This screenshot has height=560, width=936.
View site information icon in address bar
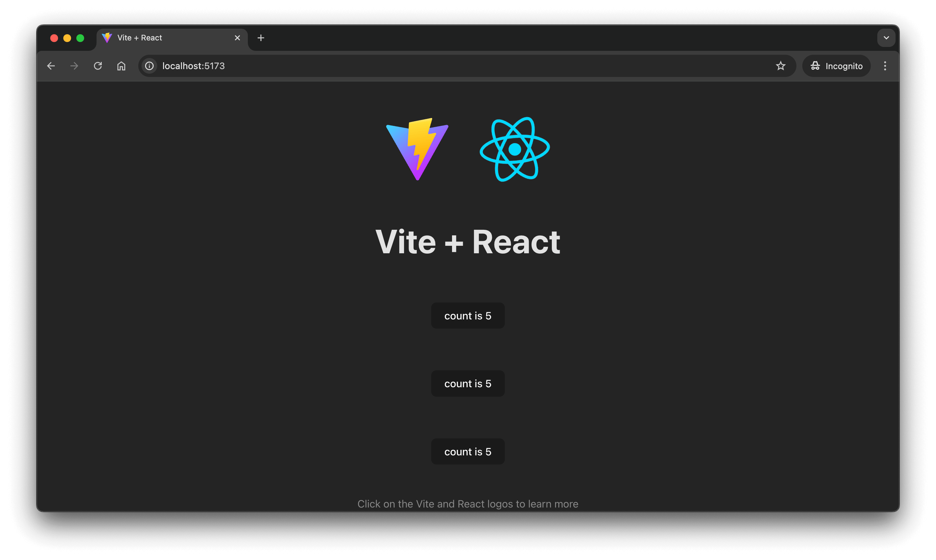pyautogui.click(x=149, y=66)
